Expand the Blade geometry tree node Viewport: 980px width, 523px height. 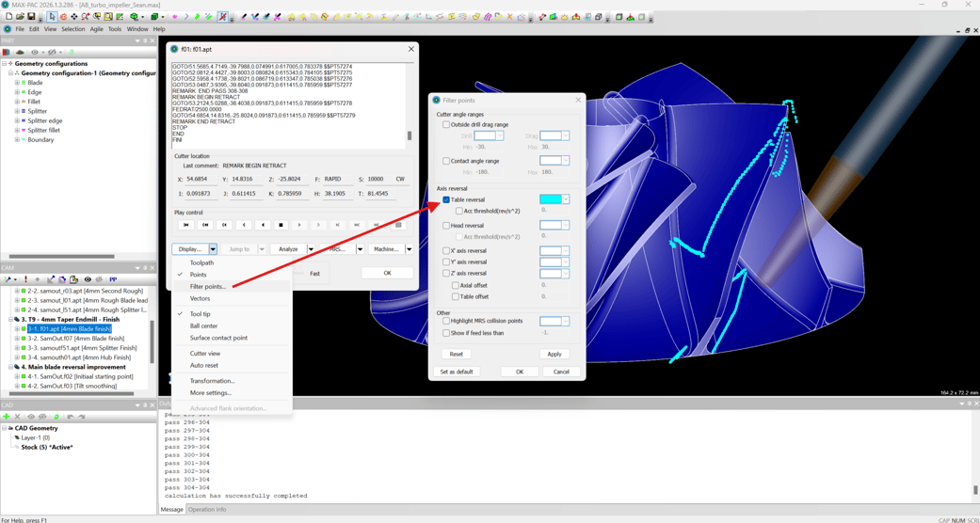point(17,83)
